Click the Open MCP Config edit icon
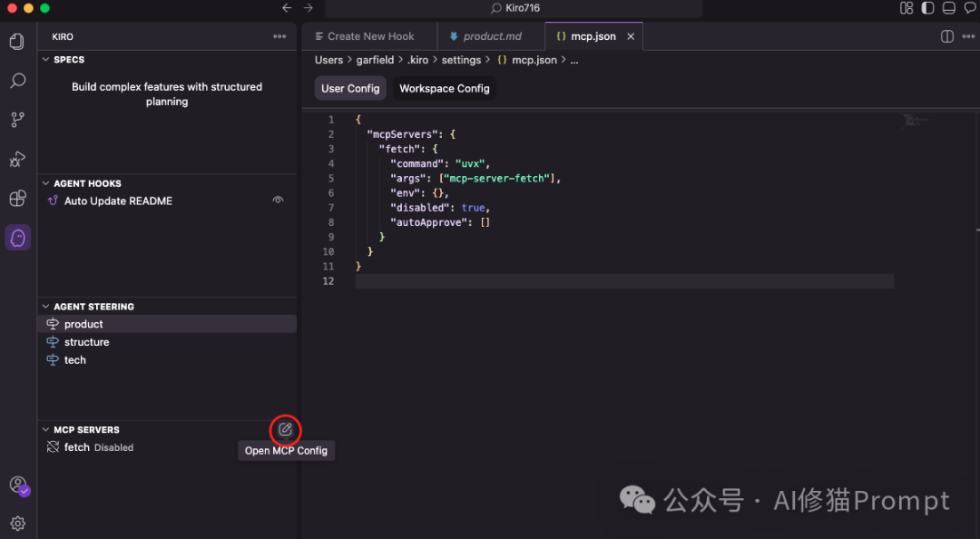The image size is (980, 539). click(x=285, y=429)
